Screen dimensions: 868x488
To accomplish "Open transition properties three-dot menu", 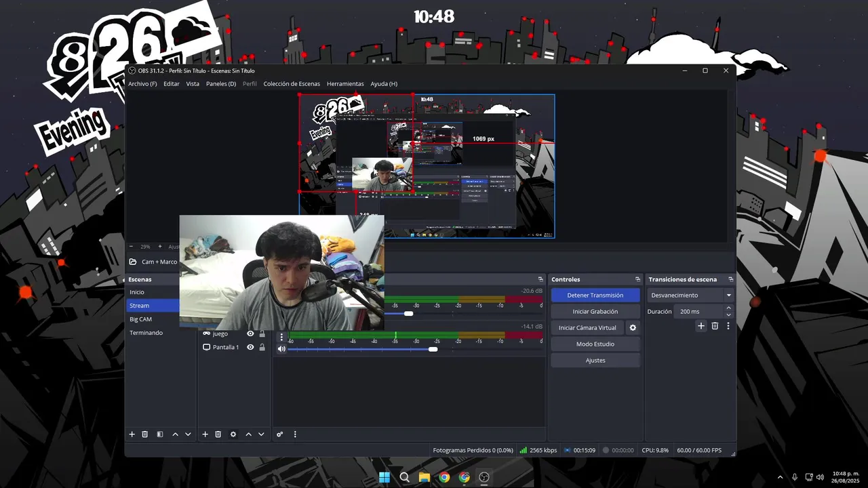I will coord(728,326).
